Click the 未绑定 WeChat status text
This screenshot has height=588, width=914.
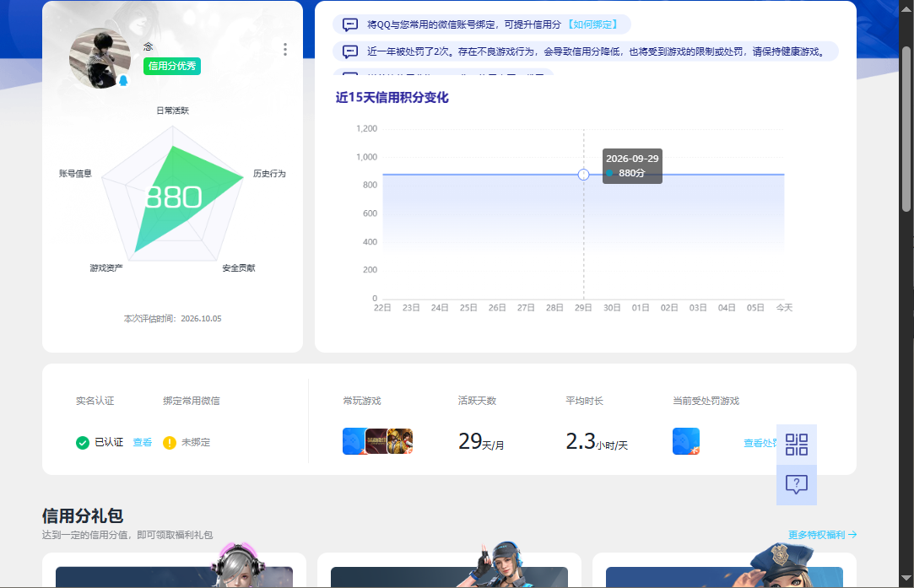click(x=196, y=442)
